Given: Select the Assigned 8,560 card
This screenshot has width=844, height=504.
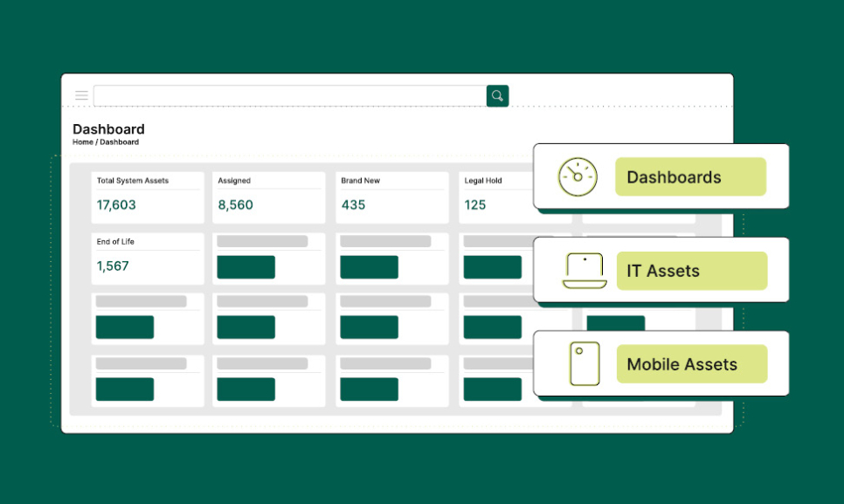Looking at the screenshot, I should point(269,197).
